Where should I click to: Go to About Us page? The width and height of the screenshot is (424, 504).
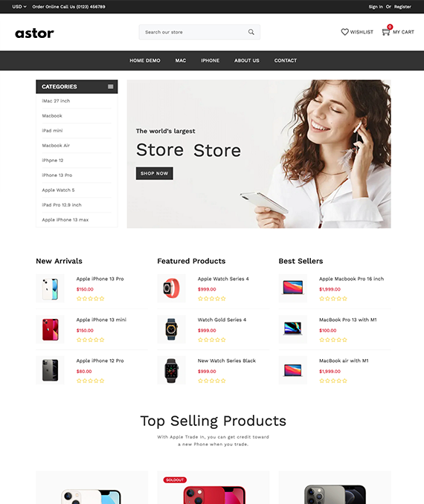246,60
